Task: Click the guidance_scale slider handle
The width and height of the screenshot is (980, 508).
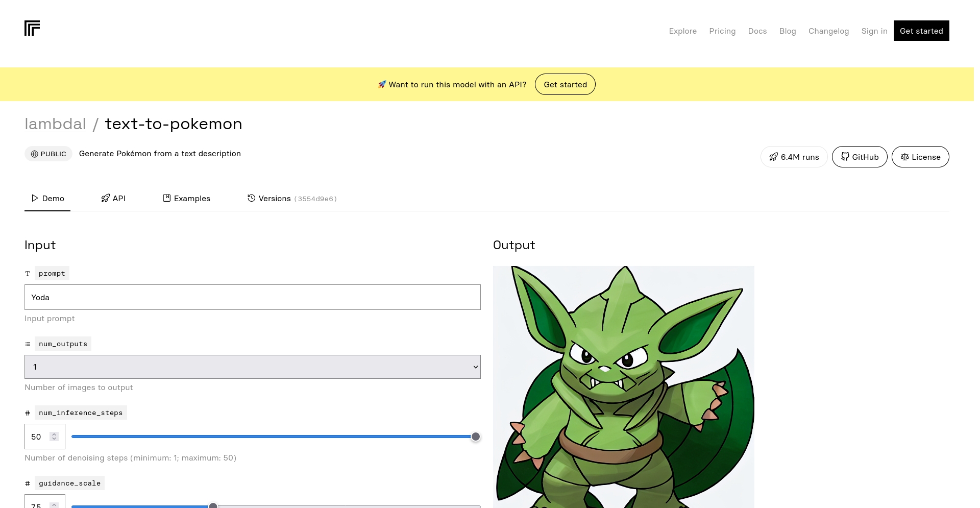Action: [x=213, y=505]
